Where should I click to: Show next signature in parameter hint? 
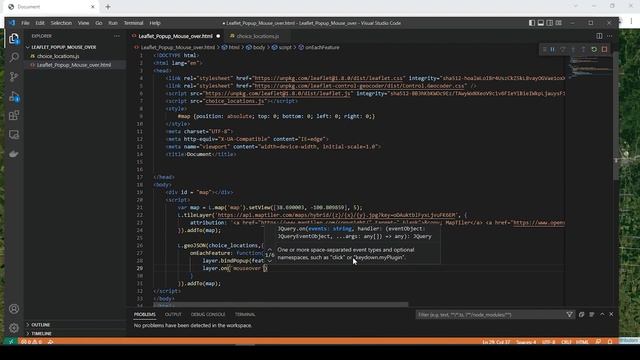[269, 261]
